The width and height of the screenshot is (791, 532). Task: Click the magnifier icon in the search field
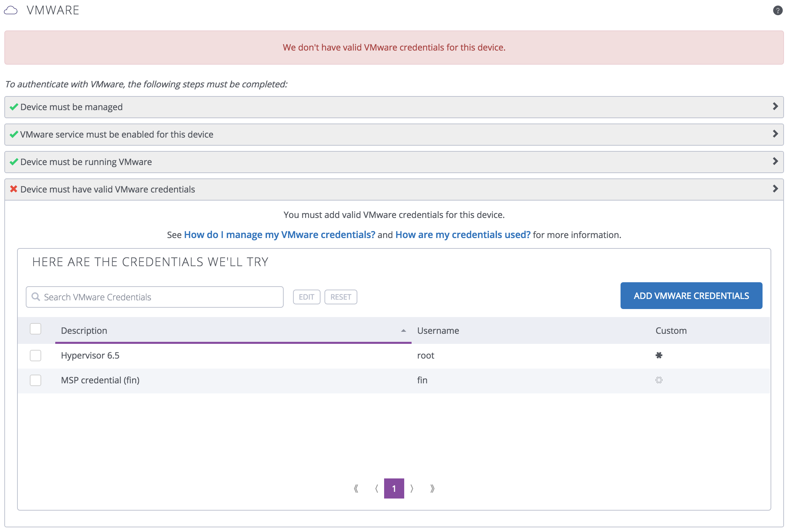click(x=36, y=297)
